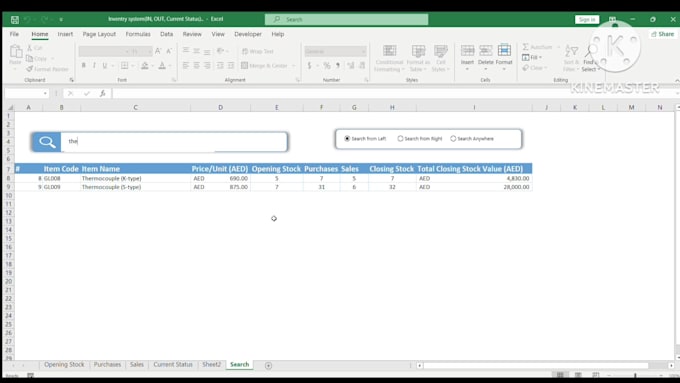Click the Borders icon
Image resolution: width=680 pixels, height=383 pixels.
(x=124, y=65)
